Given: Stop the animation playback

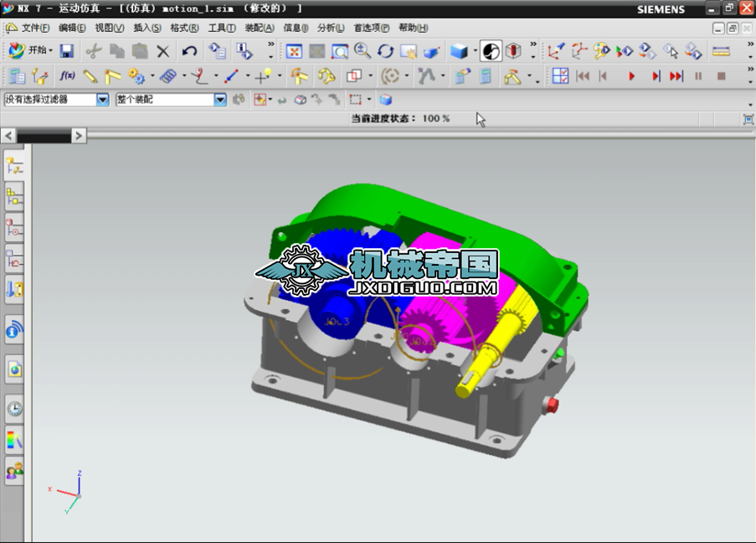Looking at the screenshot, I should [721, 76].
